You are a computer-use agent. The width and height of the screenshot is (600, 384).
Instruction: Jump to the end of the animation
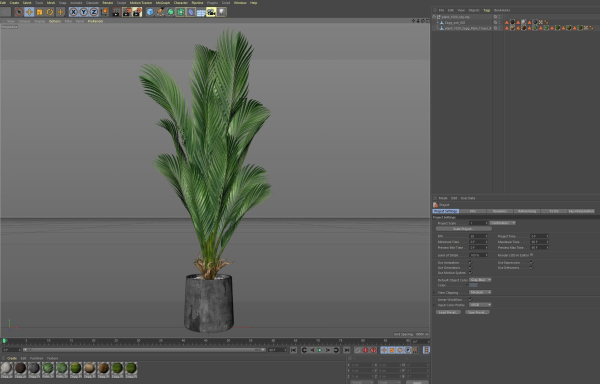[x=346, y=350]
